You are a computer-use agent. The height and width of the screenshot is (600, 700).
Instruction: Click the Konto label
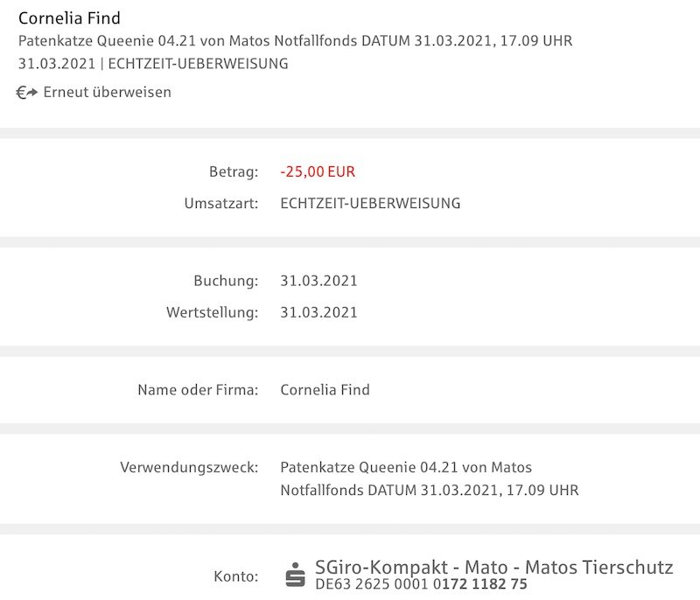pos(235,576)
